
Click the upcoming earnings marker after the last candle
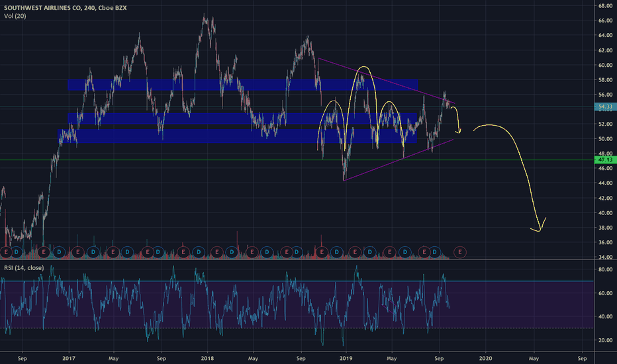[x=459, y=252]
